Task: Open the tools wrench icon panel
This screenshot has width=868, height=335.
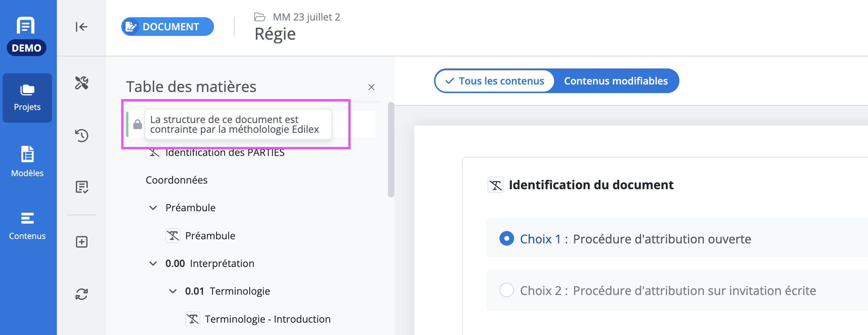Action: (82, 83)
